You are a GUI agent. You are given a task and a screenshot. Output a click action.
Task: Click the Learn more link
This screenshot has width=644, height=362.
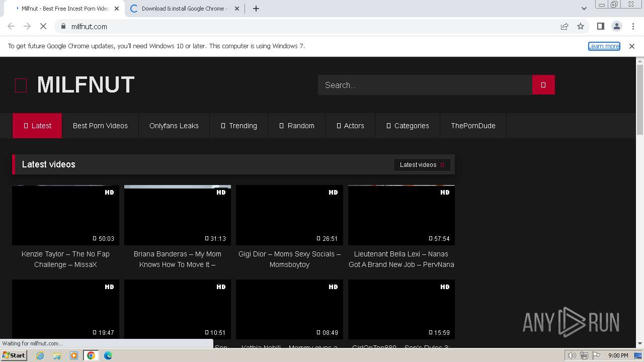click(604, 46)
